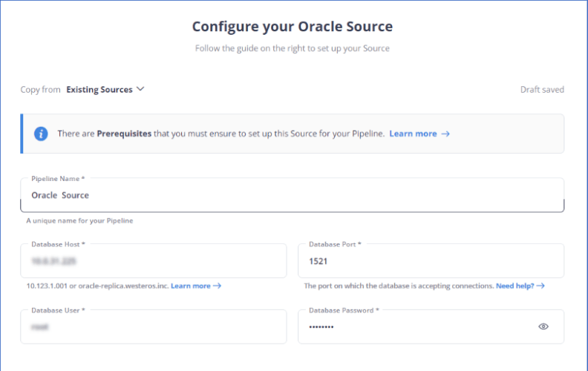Select the Database Port field
Screen dimensions: 588x371
(x=431, y=261)
